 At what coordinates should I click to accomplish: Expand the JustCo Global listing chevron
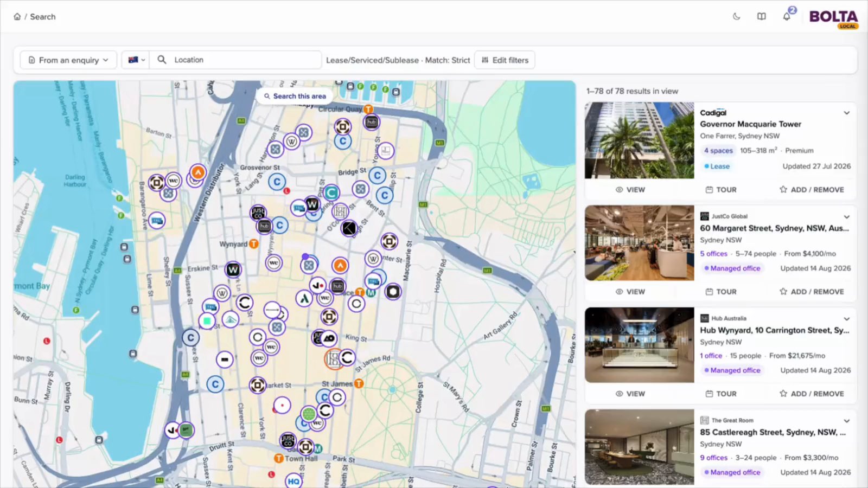(846, 217)
